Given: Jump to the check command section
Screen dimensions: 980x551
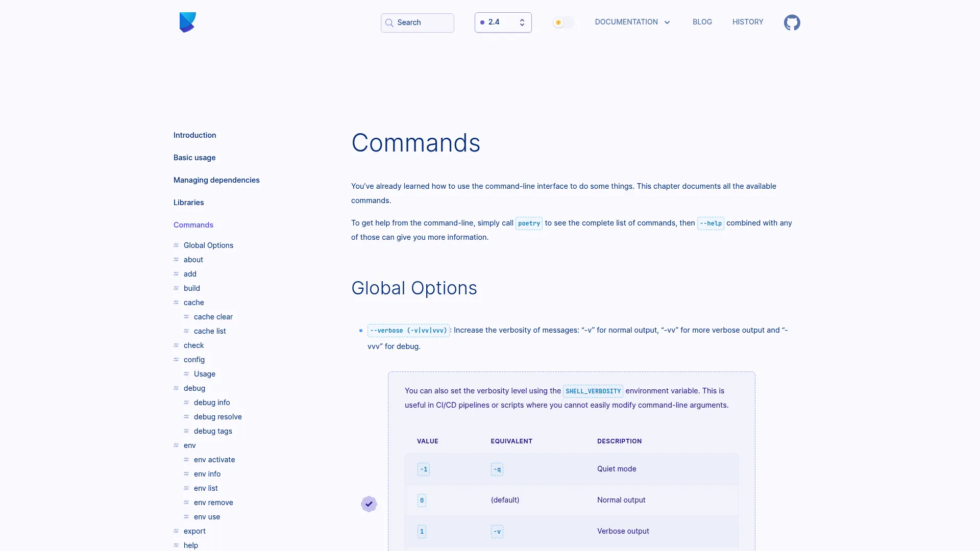Looking at the screenshot, I should [x=194, y=345].
